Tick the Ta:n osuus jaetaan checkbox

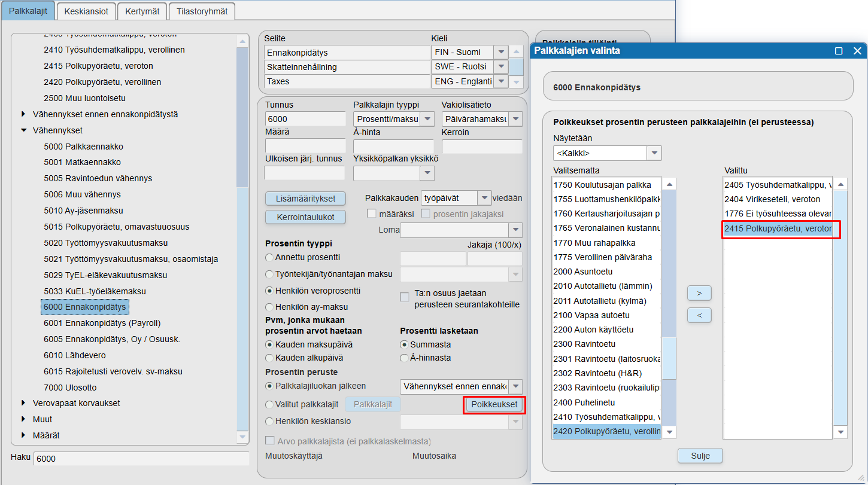405,298
